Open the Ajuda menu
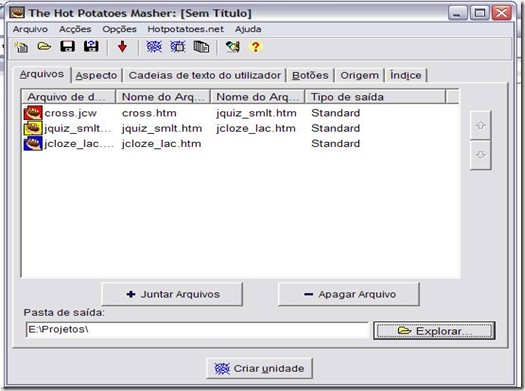The height and width of the screenshot is (391, 525). (248, 29)
